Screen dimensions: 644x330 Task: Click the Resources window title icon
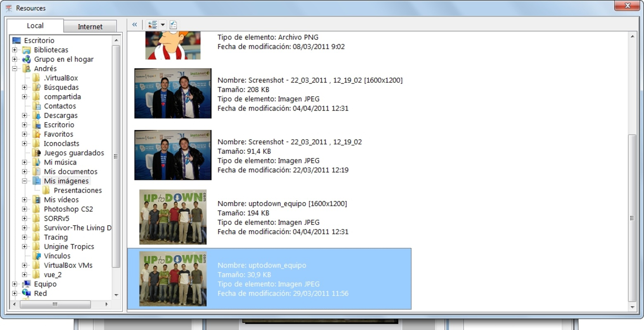pos(9,8)
